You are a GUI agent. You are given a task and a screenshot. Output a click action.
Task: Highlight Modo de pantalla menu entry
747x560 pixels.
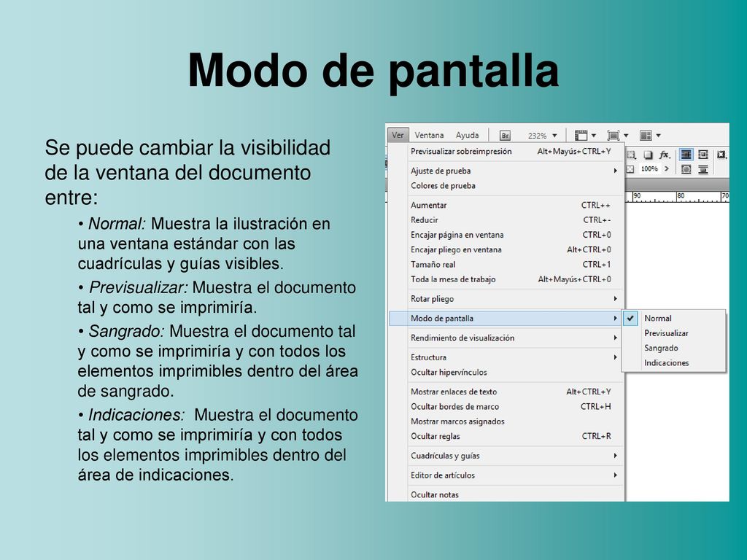pyautogui.click(x=506, y=318)
